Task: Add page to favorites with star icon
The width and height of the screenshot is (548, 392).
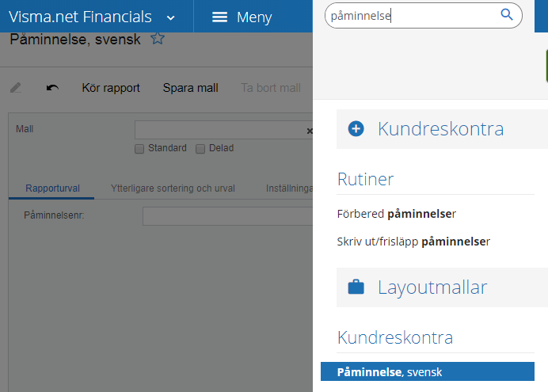Action: [x=158, y=39]
